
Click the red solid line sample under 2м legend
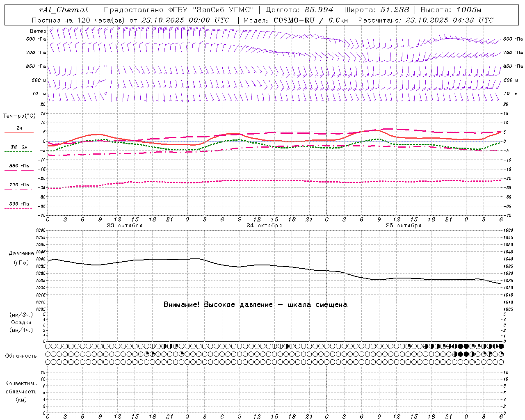19,132
